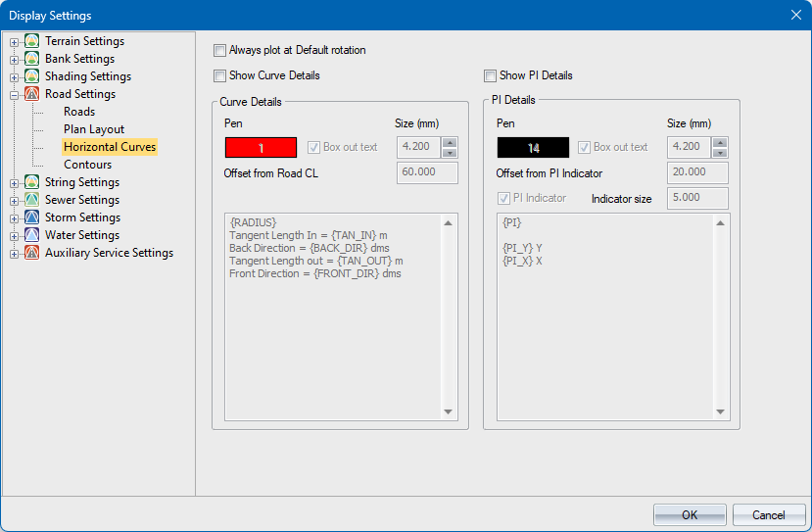Select Plan Layout in the tree

tap(94, 129)
